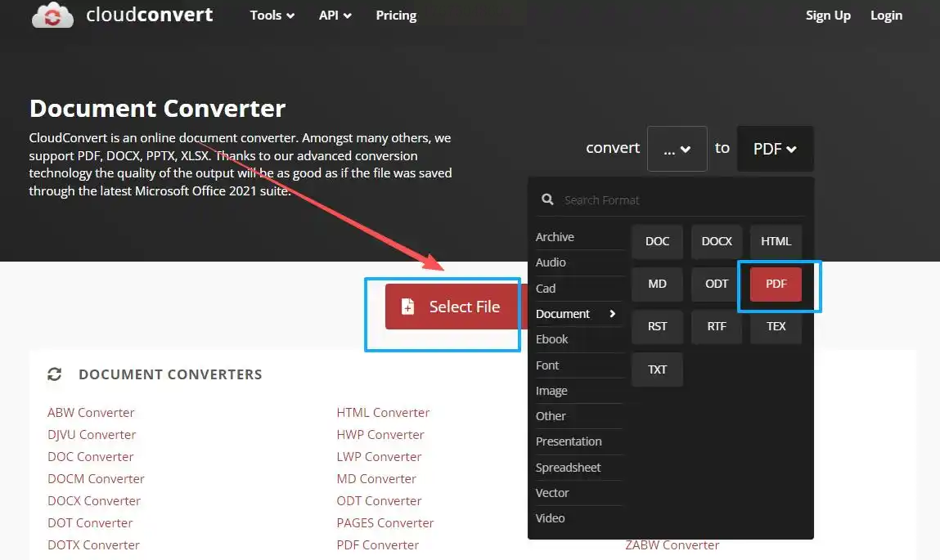This screenshot has height=560, width=940.
Task: Choose the TEX format button
Action: pyautogui.click(x=776, y=326)
